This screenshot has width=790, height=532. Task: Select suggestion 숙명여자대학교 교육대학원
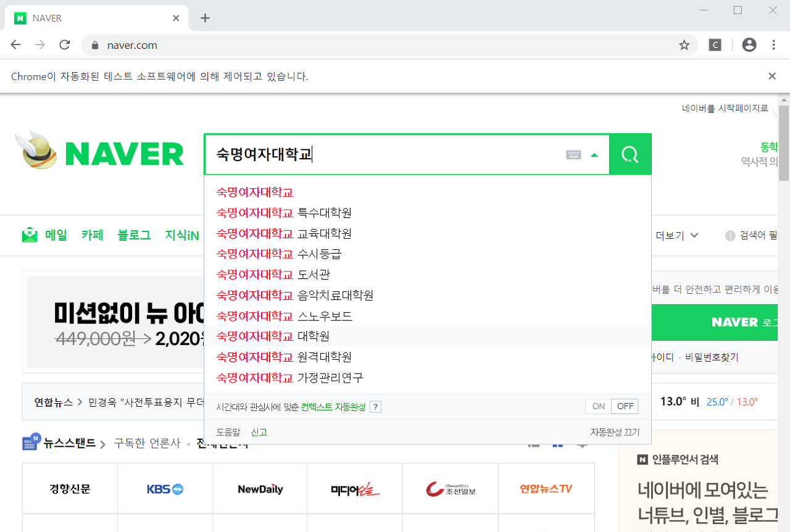[428, 233]
